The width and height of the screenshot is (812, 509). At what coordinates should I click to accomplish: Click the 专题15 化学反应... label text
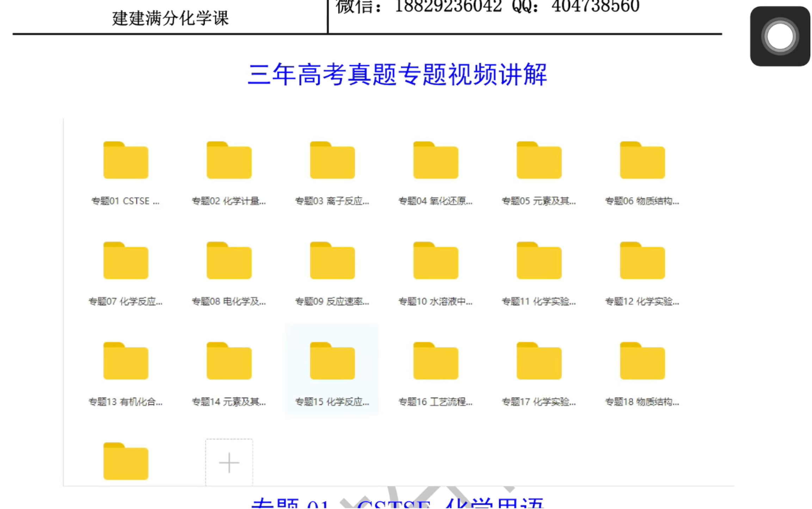[332, 402]
